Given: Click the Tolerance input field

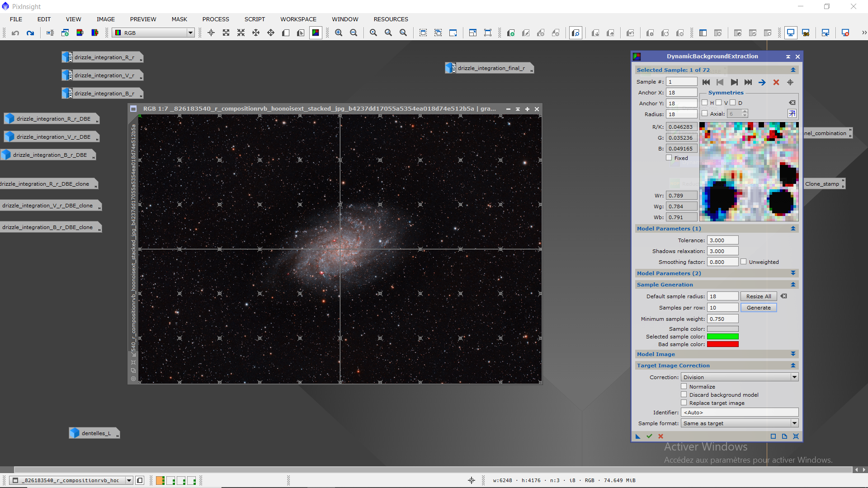Looking at the screenshot, I should tap(722, 240).
